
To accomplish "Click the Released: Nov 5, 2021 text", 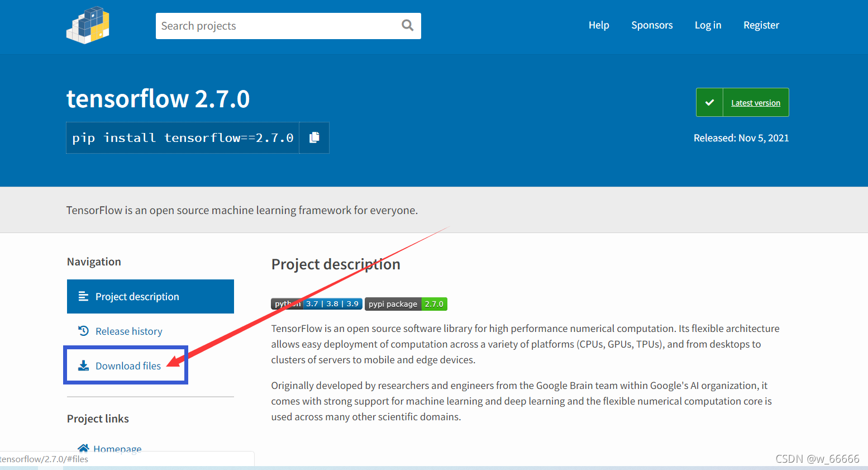I will 741,138.
